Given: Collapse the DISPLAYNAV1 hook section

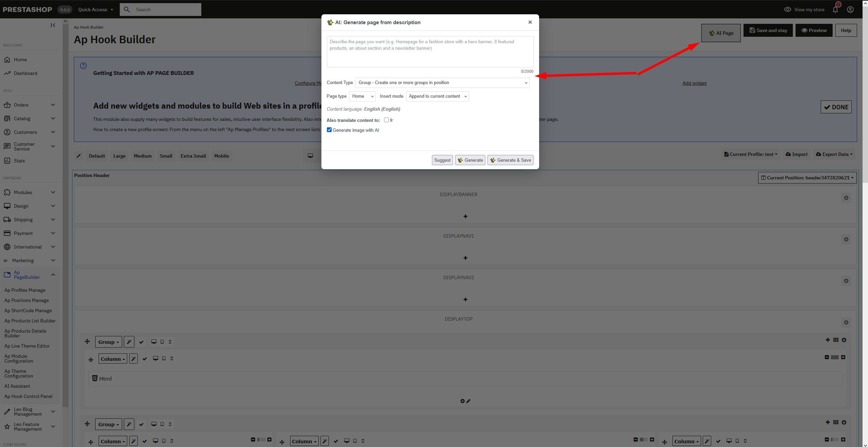Looking at the screenshot, I should point(846,239).
